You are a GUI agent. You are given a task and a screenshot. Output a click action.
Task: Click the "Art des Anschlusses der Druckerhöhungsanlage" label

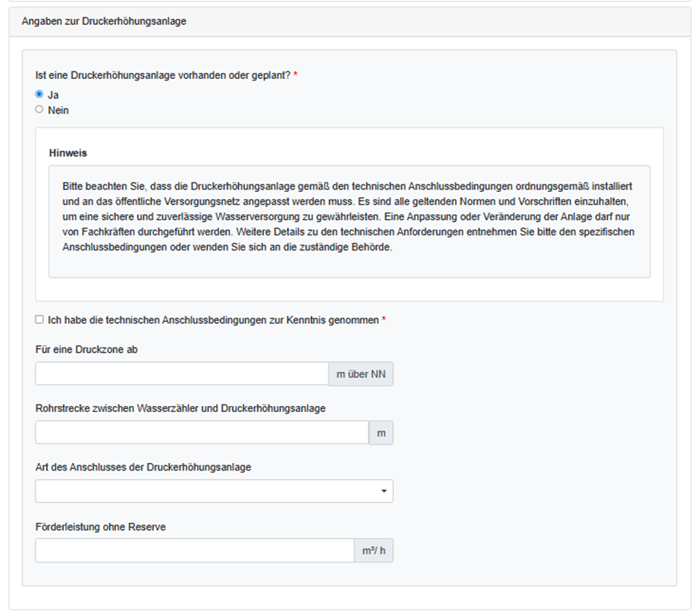(143, 468)
